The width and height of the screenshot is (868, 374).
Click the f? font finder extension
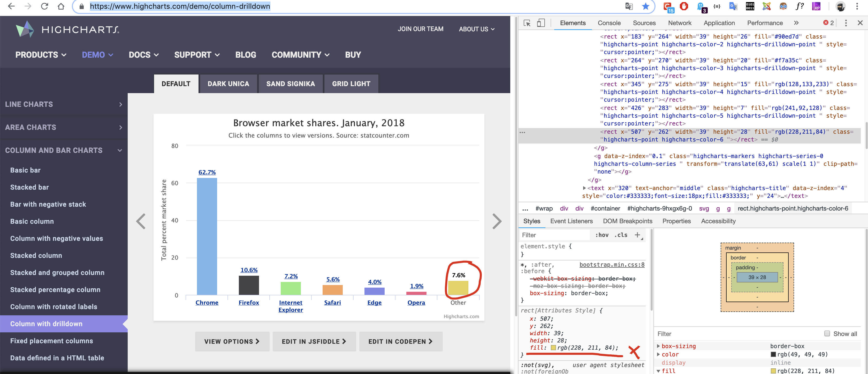[800, 6]
